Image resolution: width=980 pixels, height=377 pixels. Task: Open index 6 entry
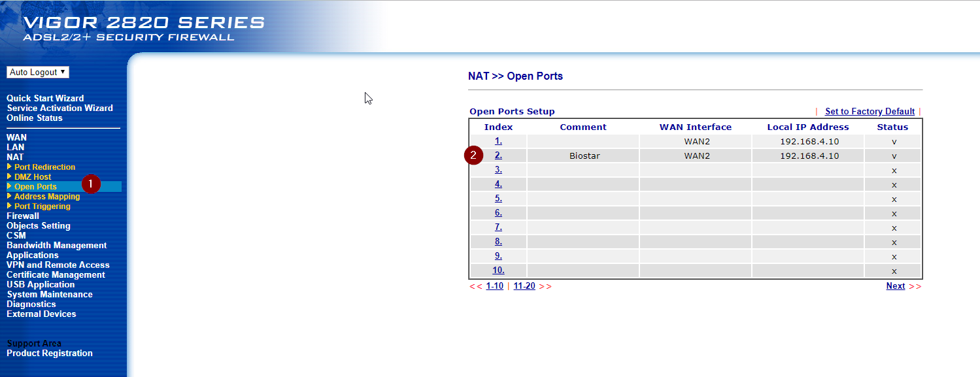point(498,213)
